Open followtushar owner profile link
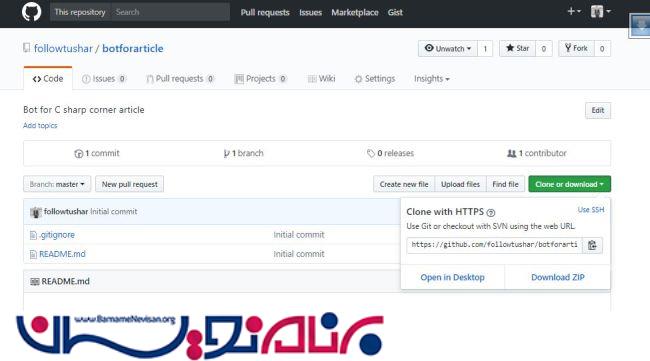650x361 pixels. coord(63,48)
